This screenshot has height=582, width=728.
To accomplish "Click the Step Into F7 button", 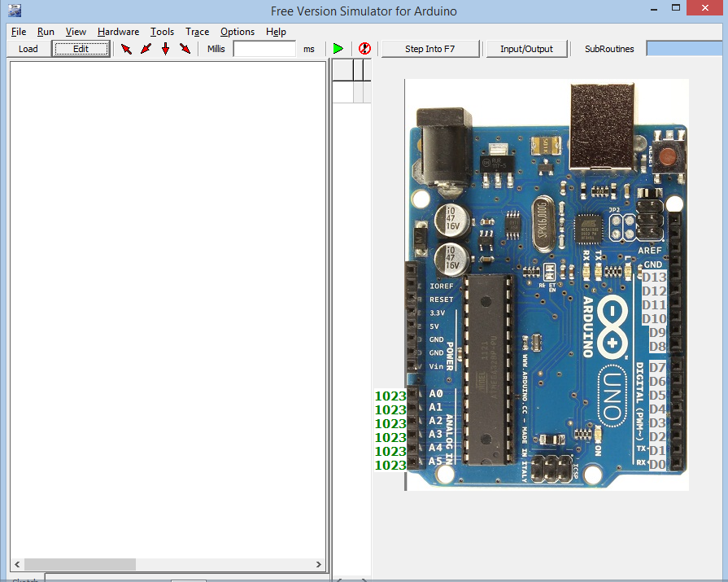I will [430, 49].
